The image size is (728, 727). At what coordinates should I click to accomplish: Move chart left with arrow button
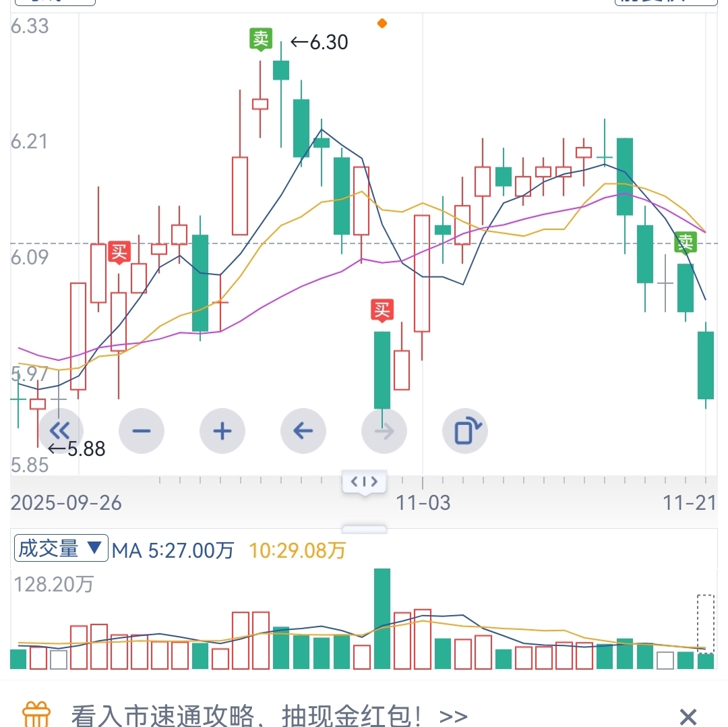click(x=303, y=431)
